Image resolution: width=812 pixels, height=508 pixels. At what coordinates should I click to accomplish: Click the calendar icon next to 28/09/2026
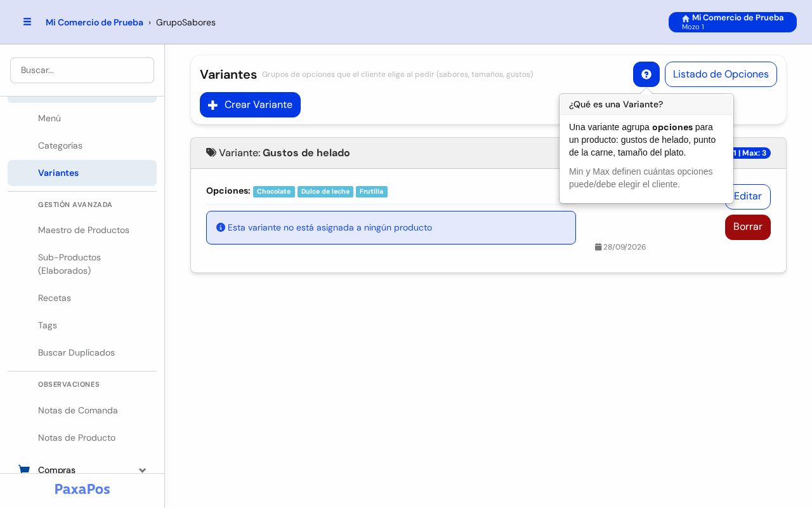pyautogui.click(x=598, y=247)
